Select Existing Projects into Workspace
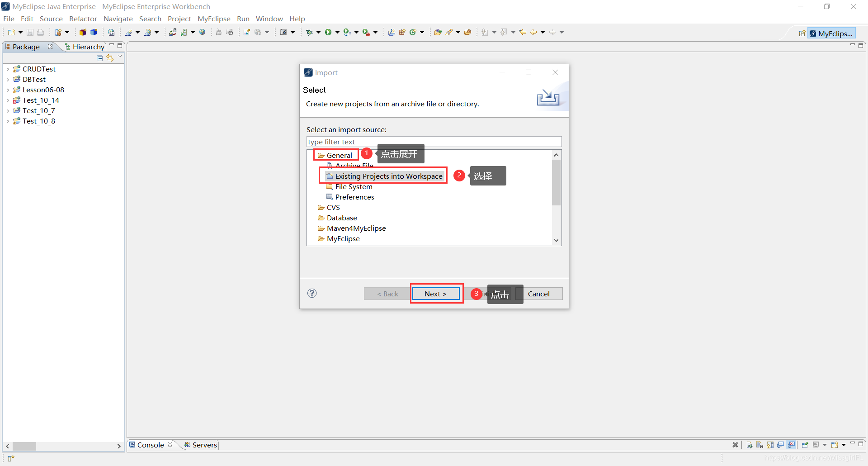Viewport: 868px width, 466px height. tap(384, 176)
